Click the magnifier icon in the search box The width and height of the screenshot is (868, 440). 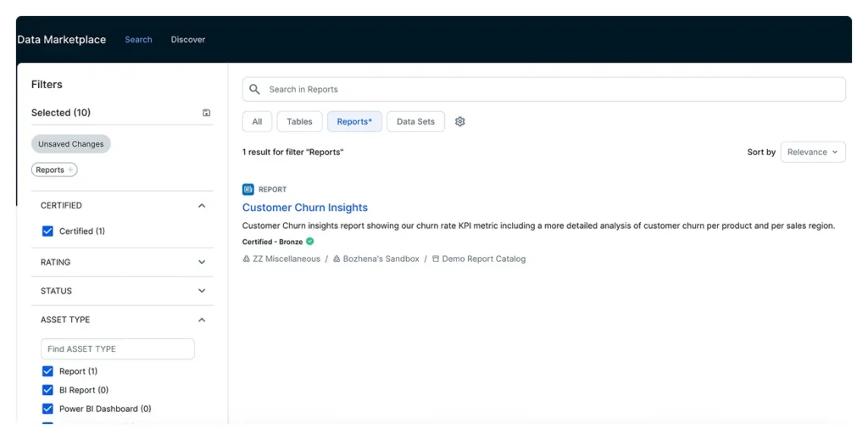coord(254,89)
